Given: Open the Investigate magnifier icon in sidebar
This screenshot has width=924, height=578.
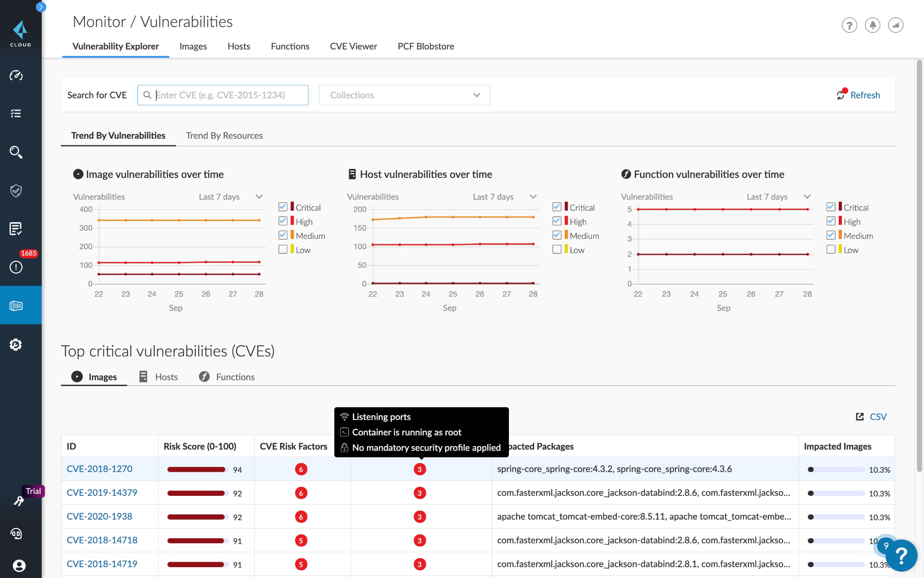Looking at the screenshot, I should click(x=16, y=152).
